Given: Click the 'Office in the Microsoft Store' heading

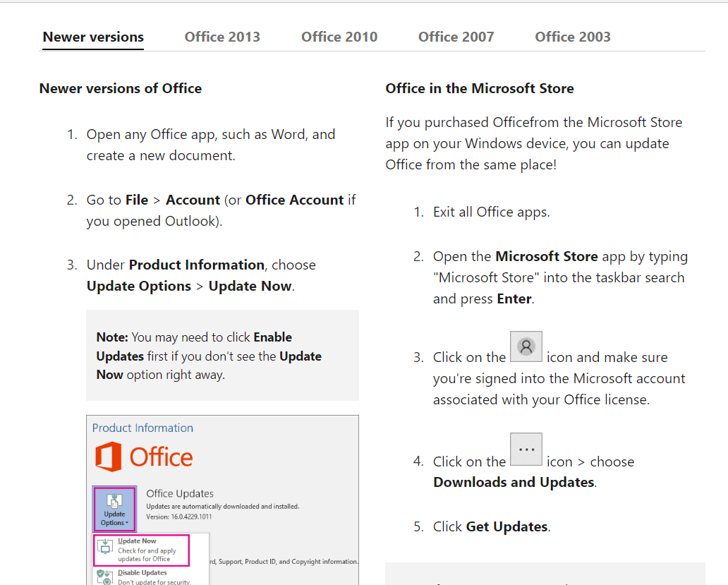Looking at the screenshot, I should pos(480,88).
